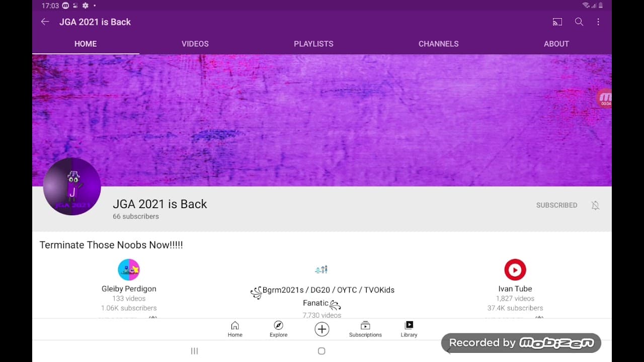Image resolution: width=644 pixels, height=362 pixels.
Task: Tap the 'JGA 2021 is Back' channel name heading
Action: (160, 204)
